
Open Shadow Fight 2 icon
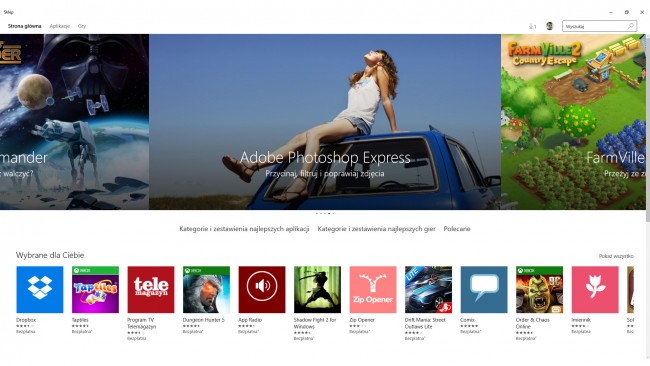tap(318, 289)
